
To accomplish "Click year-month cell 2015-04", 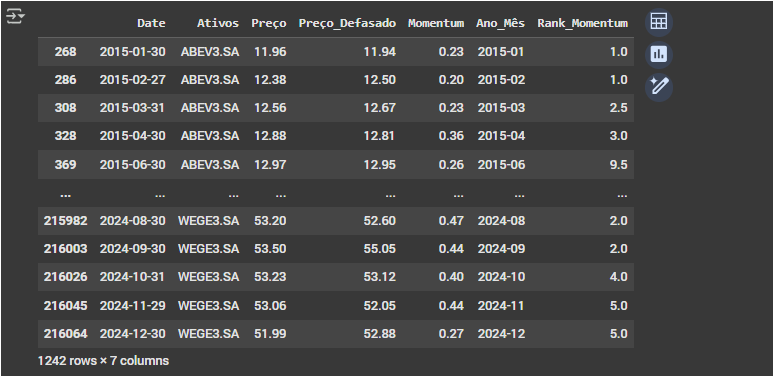I will click(501, 136).
